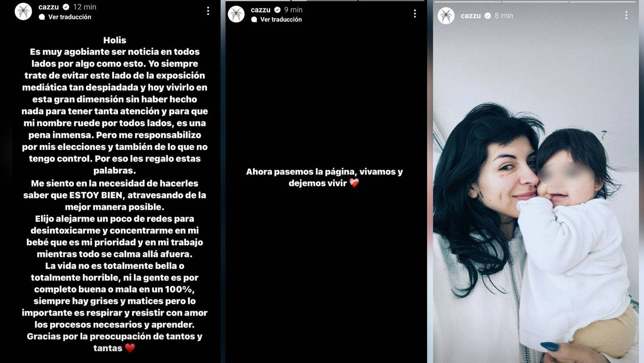Open cazzu spider avatar in third story
The height and width of the screenshot is (363, 644).
(x=446, y=16)
